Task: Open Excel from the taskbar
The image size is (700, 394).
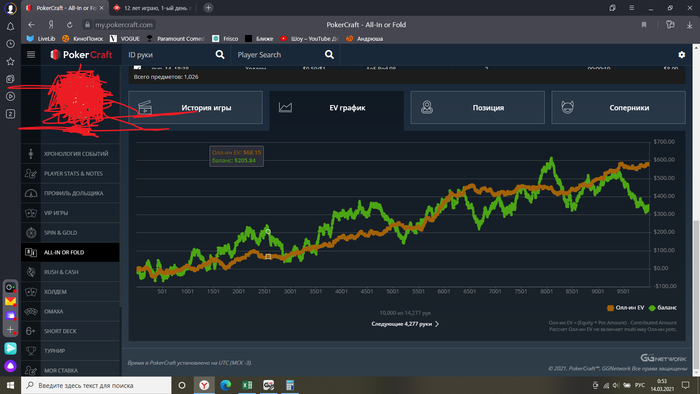Action: point(247,385)
